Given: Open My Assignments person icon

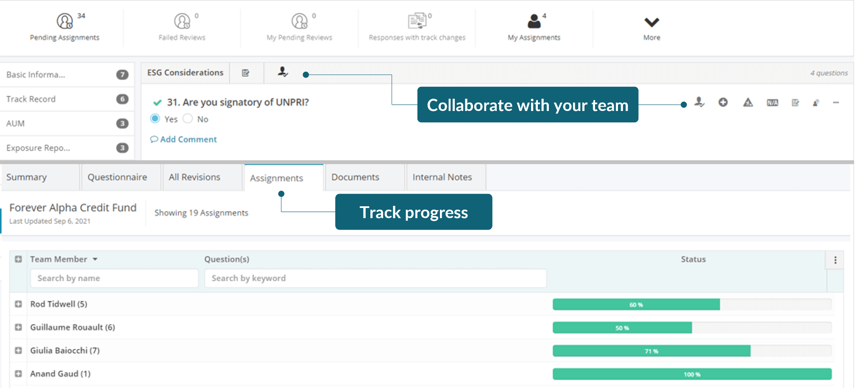Looking at the screenshot, I should 534,21.
